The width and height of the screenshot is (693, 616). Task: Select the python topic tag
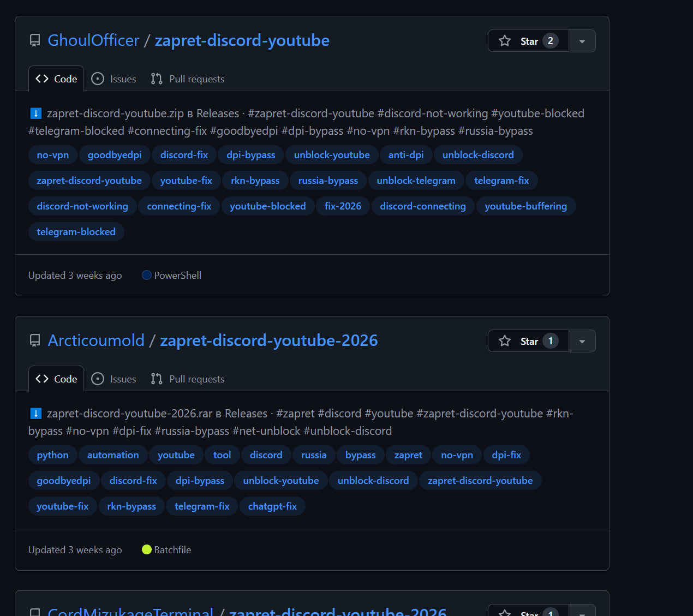(52, 455)
